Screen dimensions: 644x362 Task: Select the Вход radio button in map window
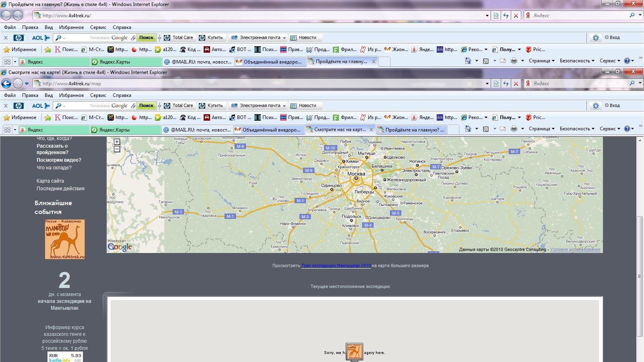click(x=607, y=105)
